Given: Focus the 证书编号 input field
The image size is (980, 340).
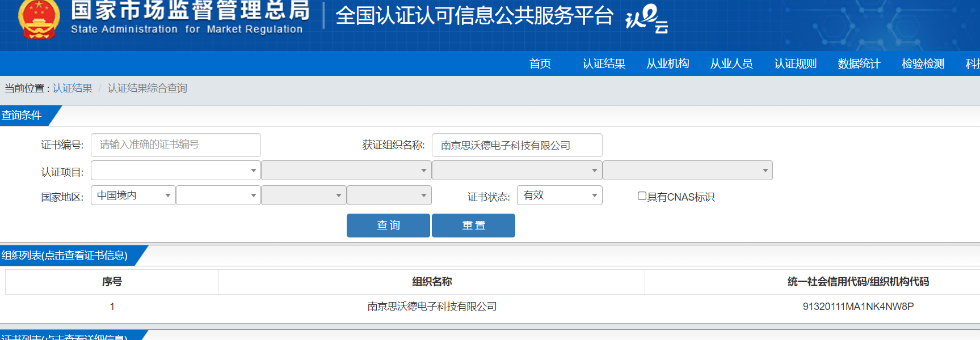Looking at the screenshot, I should (176, 145).
